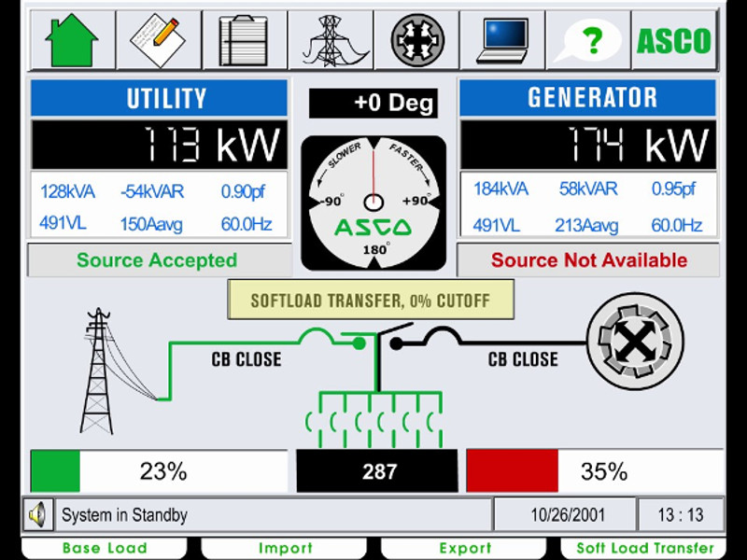This screenshot has height=560, width=747.
Task: Open the notepad and pencil settings icon
Action: [x=159, y=40]
